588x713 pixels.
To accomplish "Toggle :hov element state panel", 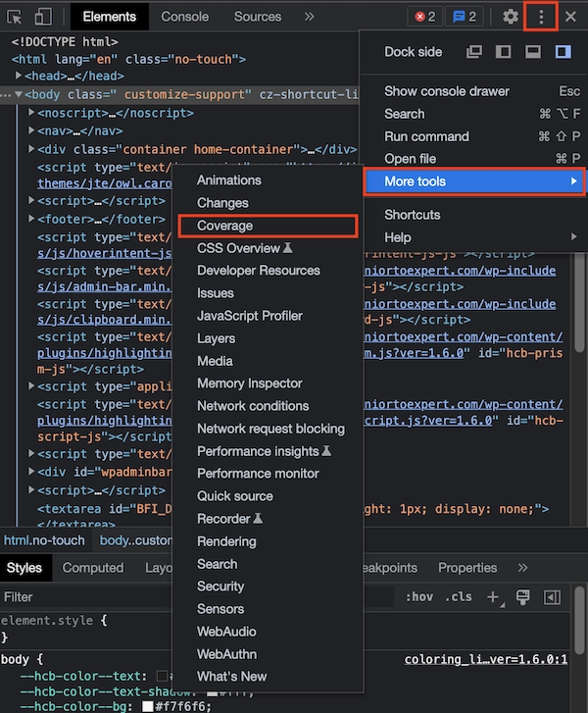I will (419, 597).
